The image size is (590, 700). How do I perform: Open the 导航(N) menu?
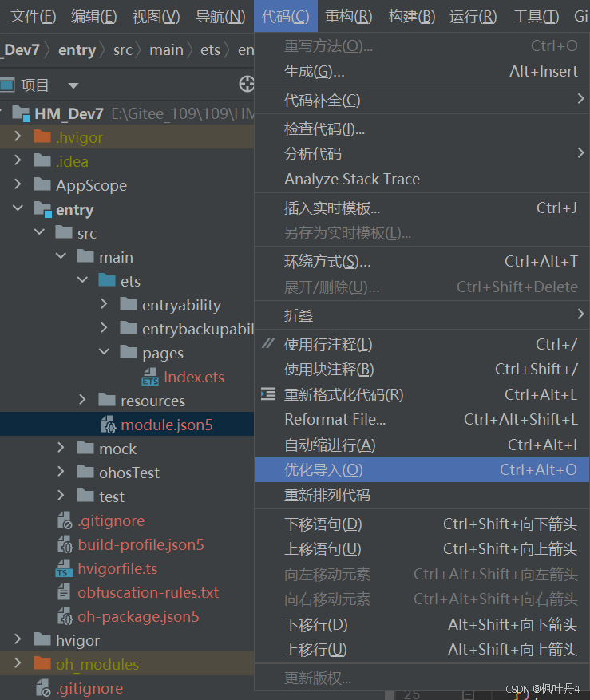pos(220,17)
